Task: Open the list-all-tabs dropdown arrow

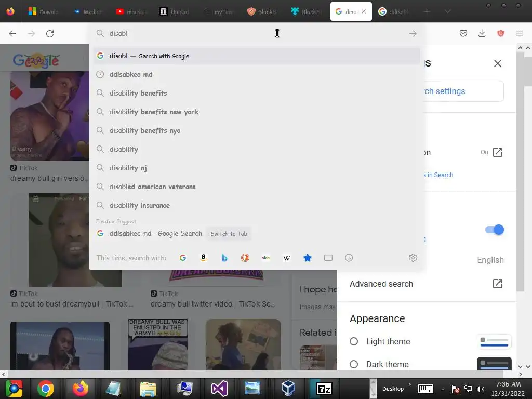Action: pos(447,11)
